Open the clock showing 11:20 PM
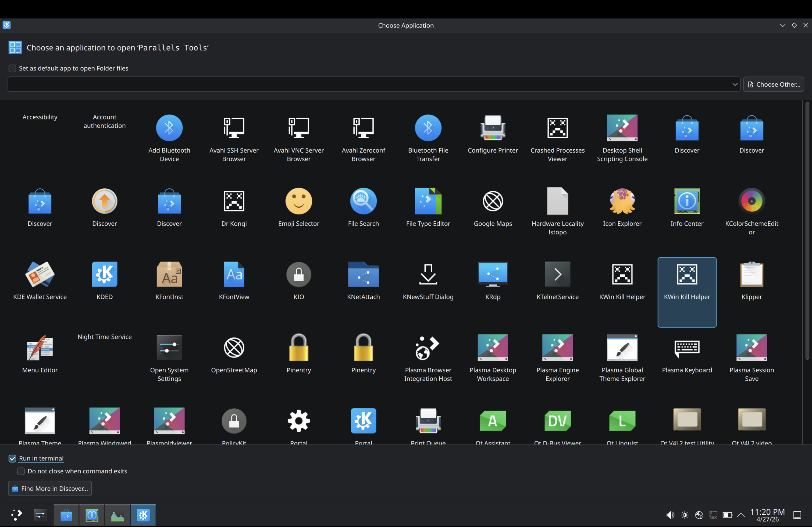812x527 pixels. (767, 515)
